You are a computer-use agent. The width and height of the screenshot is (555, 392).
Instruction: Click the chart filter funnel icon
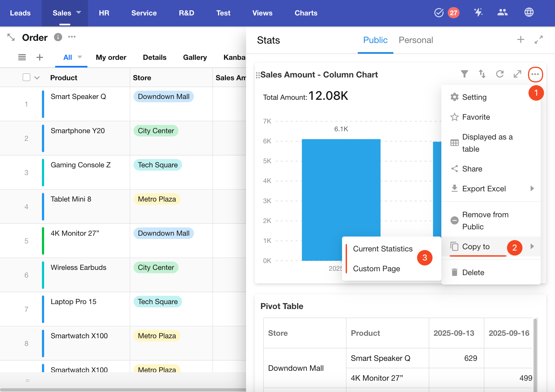[465, 74]
